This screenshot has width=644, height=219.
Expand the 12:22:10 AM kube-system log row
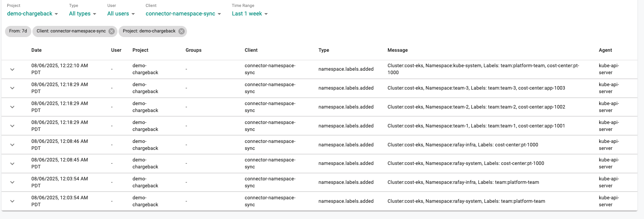(x=12, y=70)
